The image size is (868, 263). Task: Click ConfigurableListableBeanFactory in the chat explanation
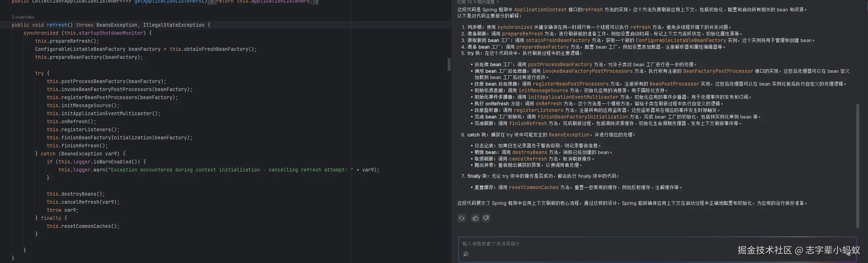(681, 40)
